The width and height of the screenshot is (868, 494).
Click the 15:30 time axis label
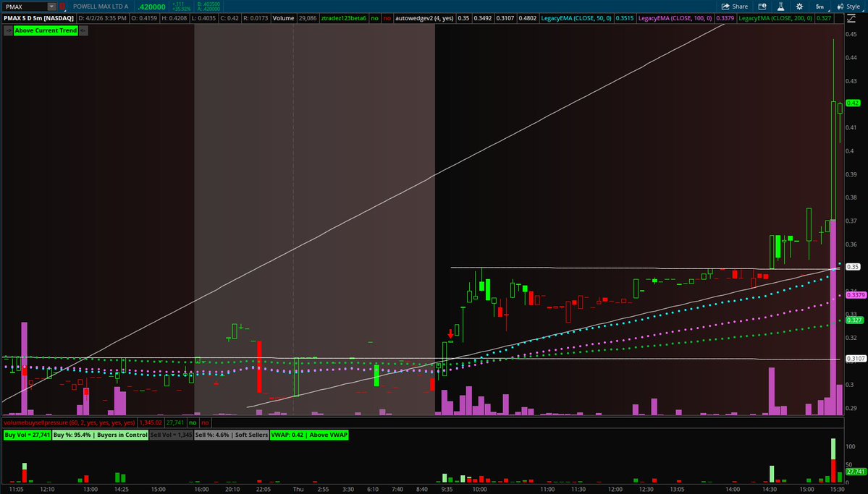(x=838, y=489)
